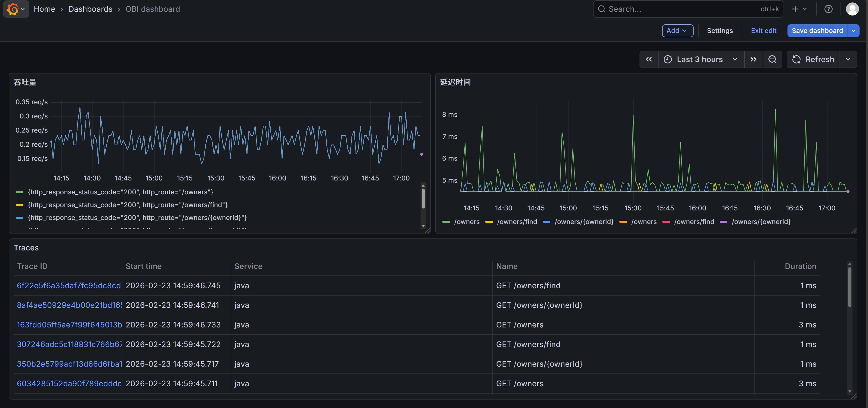Open the user avatar profile menu

click(x=852, y=9)
